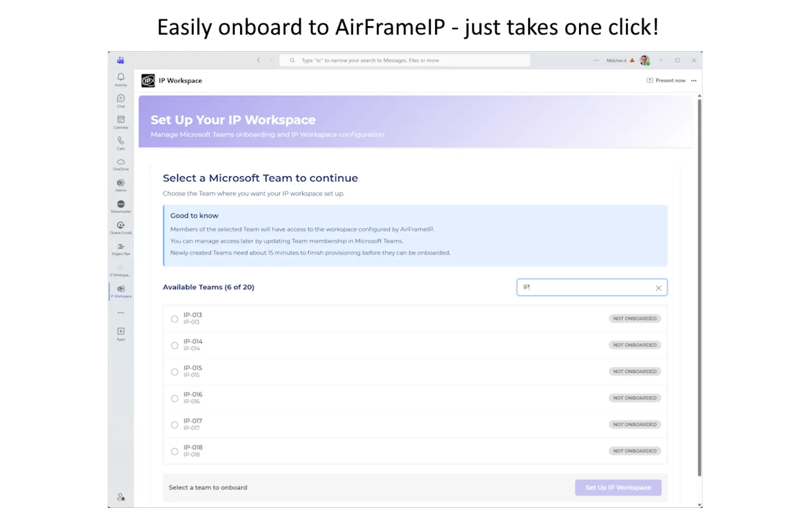
Task: Select the IP-013 team radio button
Action: (175, 319)
